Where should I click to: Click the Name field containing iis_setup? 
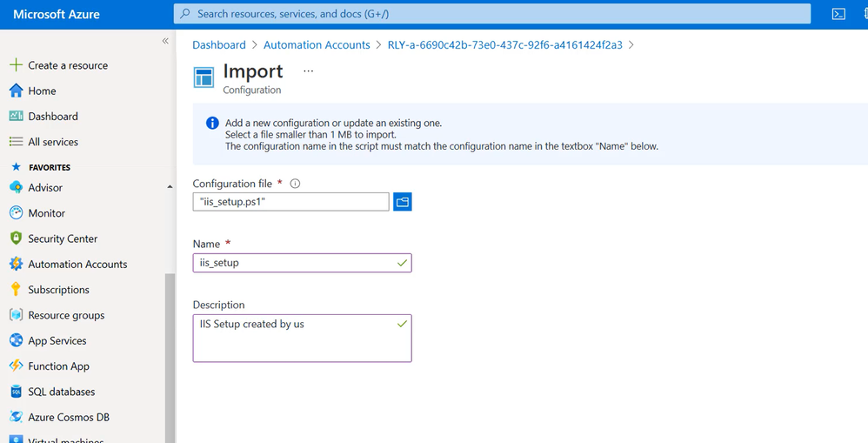[303, 263]
